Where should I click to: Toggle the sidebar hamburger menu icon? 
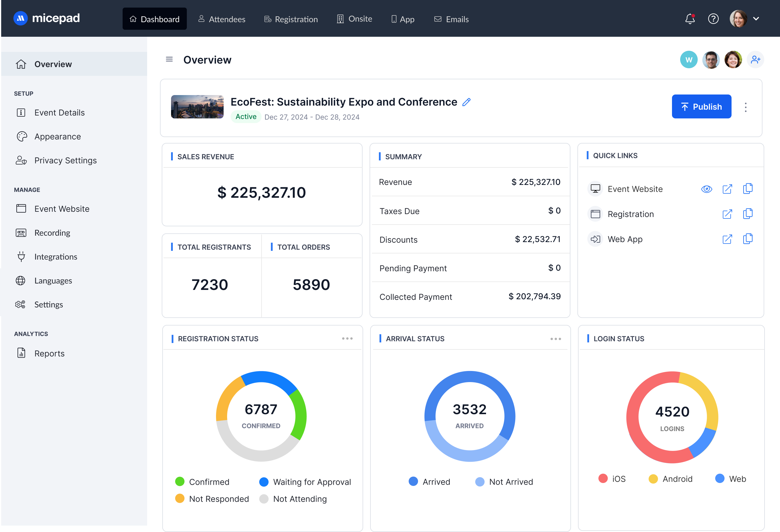(169, 60)
